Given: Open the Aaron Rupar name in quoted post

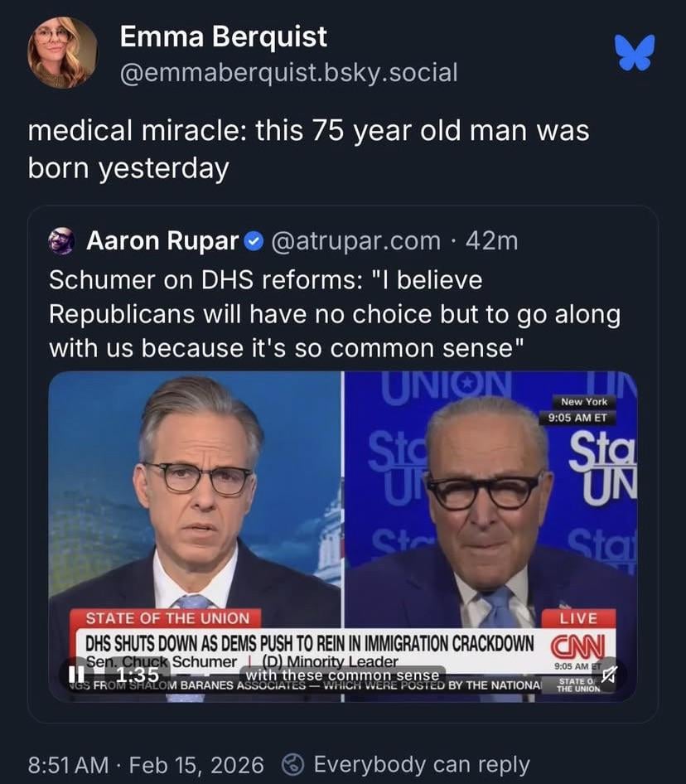Looking at the screenshot, I should pyautogui.click(x=162, y=241).
